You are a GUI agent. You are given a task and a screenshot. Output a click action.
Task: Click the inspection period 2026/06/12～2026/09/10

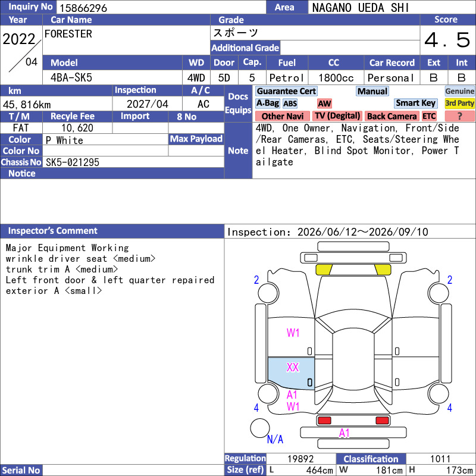362,232
